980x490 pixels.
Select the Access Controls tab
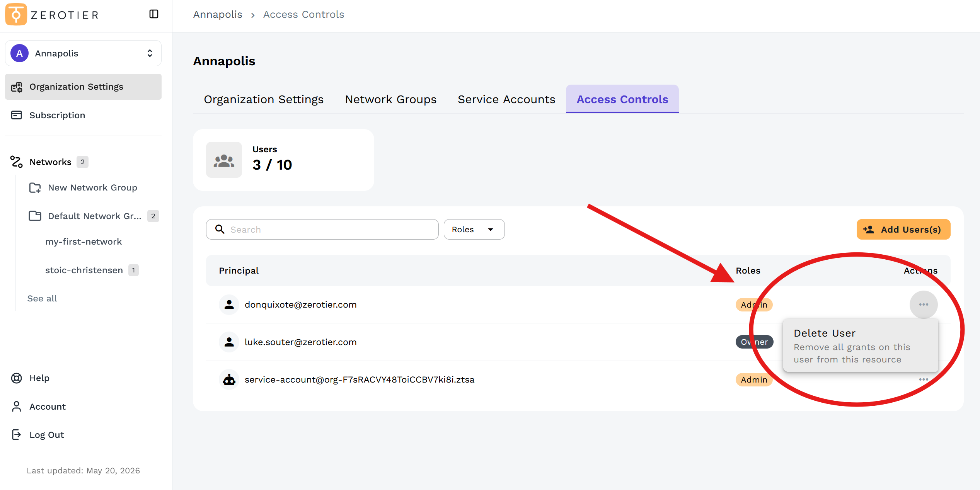click(622, 99)
